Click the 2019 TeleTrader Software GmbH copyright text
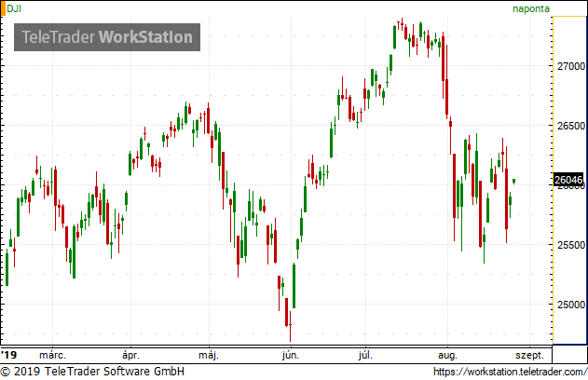 click(x=92, y=372)
